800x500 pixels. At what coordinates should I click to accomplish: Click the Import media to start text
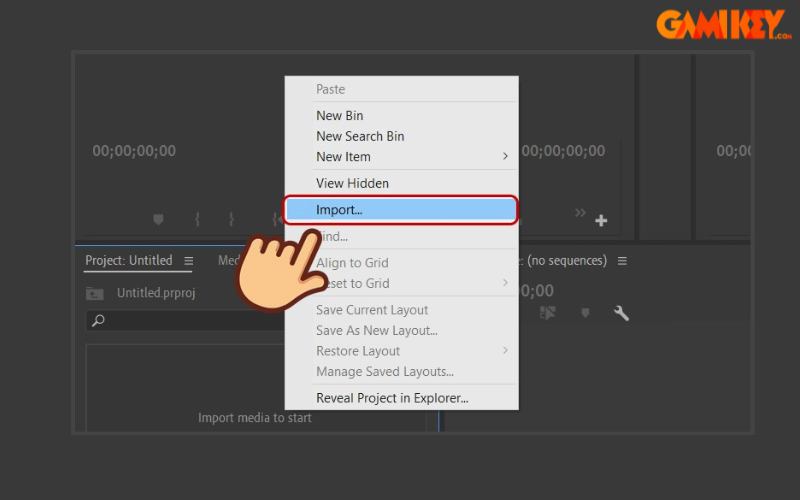[255, 418]
